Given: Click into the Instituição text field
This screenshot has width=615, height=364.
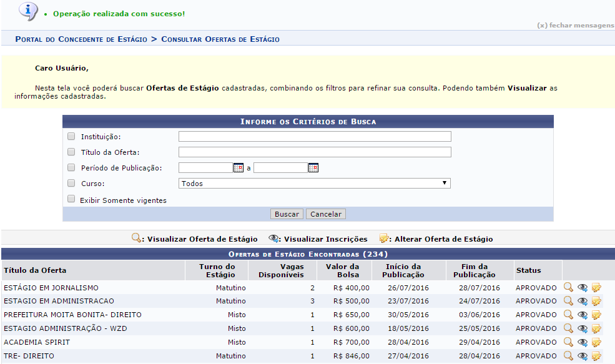Looking at the screenshot, I should click(x=315, y=137).
